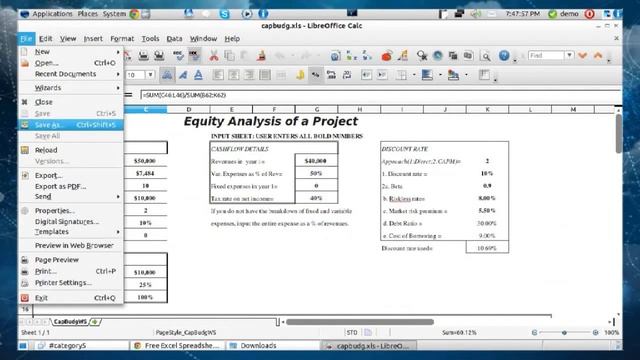This screenshot has height=360, width=640.
Task: Click inside the Find search field
Action: (x=546, y=55)
